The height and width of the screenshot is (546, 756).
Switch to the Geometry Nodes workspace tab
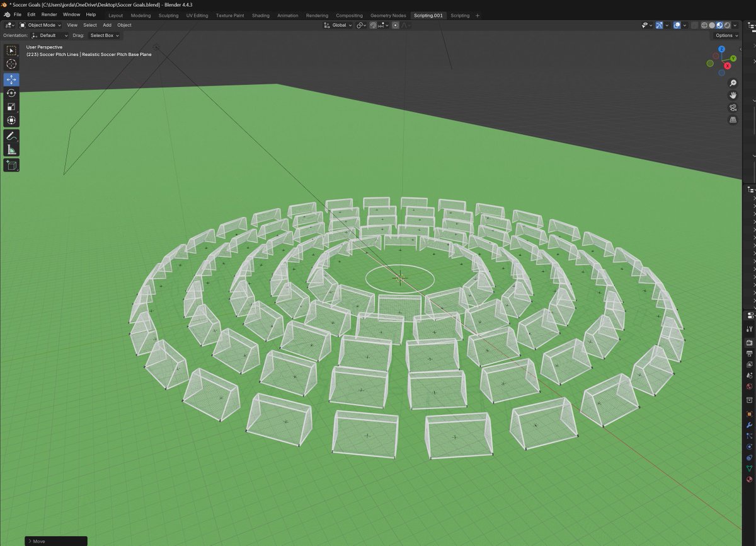coord(388,15)
